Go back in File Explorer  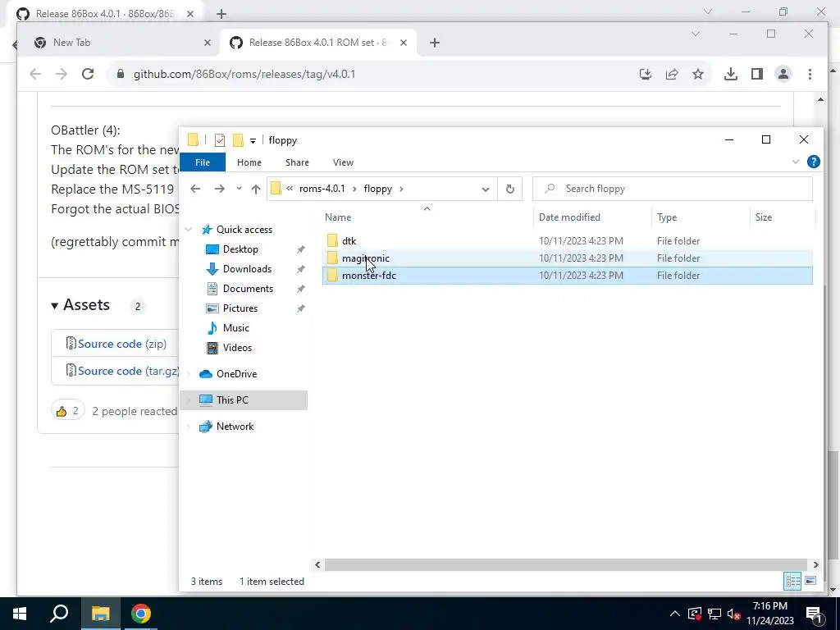pos(195,189)
